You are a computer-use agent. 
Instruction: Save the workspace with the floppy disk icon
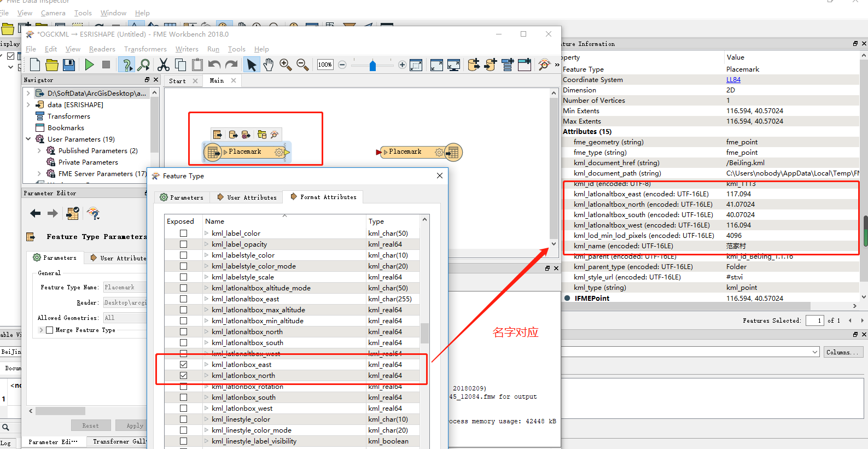click(69, 65)
